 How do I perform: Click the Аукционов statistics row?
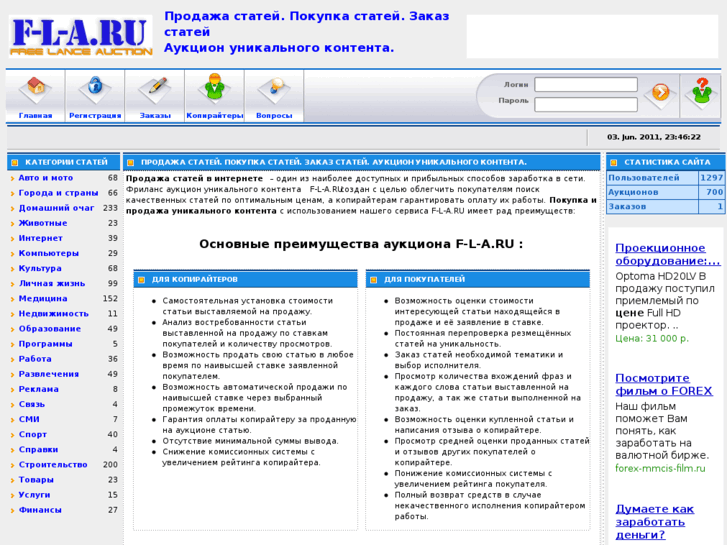666,192
